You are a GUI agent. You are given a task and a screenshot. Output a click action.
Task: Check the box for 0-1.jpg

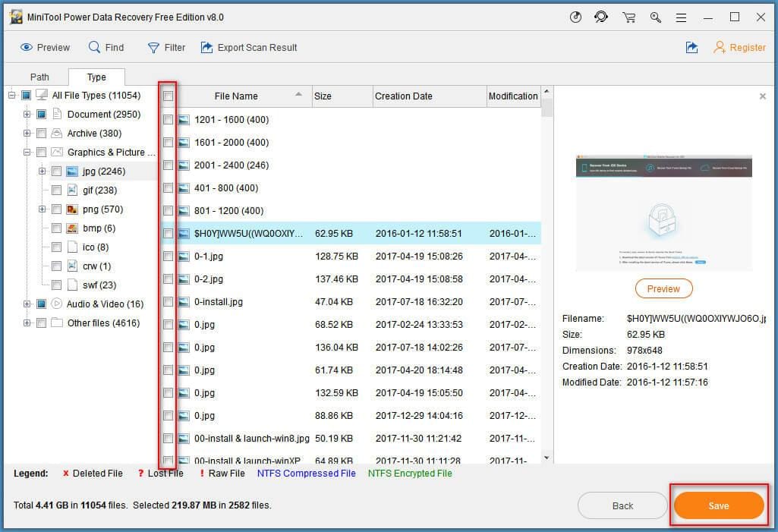(x=169, y=256)
